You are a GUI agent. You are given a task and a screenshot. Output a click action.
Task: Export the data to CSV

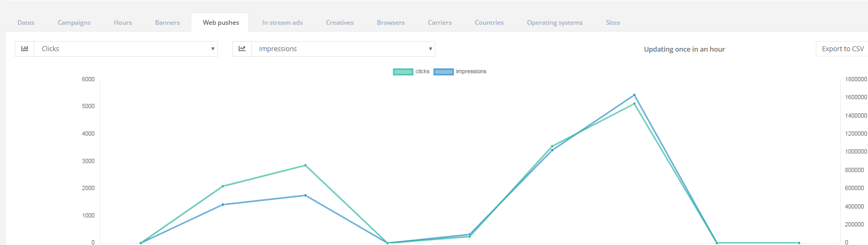click(842, 49)
